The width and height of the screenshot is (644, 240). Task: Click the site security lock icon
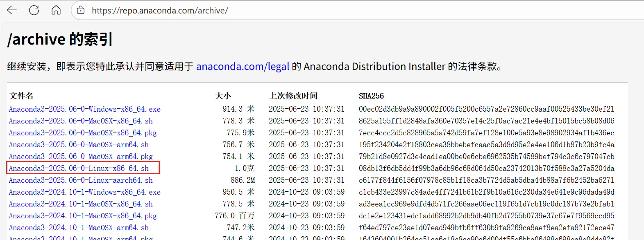(81, 10)
